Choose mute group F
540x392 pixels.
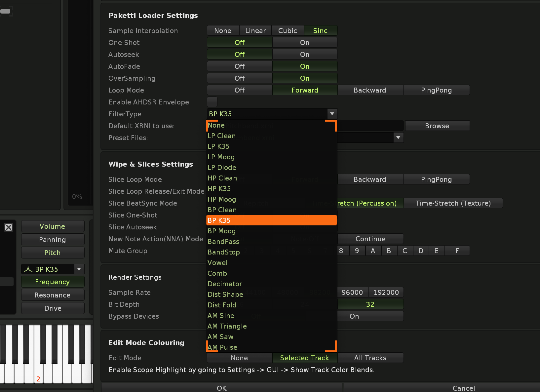click(457, 251)
